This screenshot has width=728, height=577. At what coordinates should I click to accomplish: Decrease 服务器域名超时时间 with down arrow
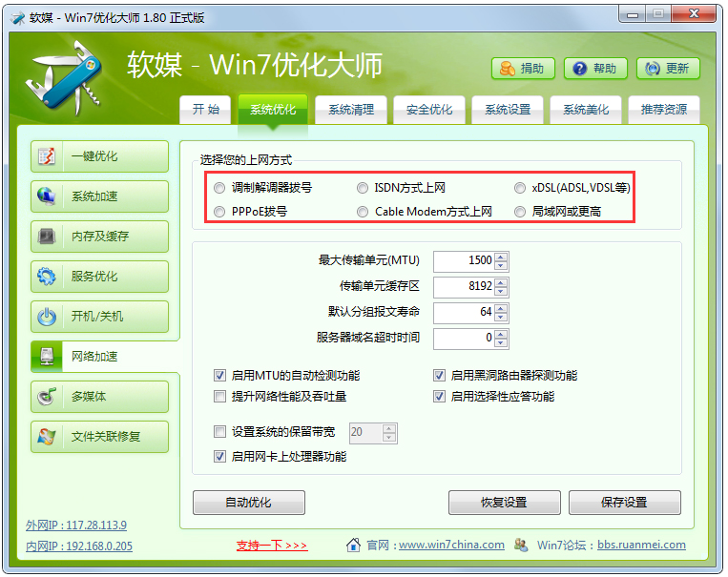pyautogui.click(x=501, y=343)
